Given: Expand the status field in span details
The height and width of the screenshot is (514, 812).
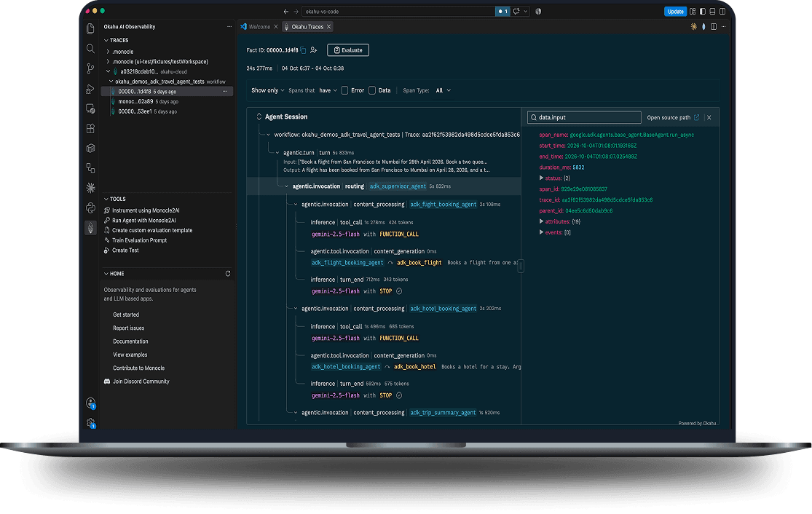Looking at the screenshot, I should [x=542, y=178].
